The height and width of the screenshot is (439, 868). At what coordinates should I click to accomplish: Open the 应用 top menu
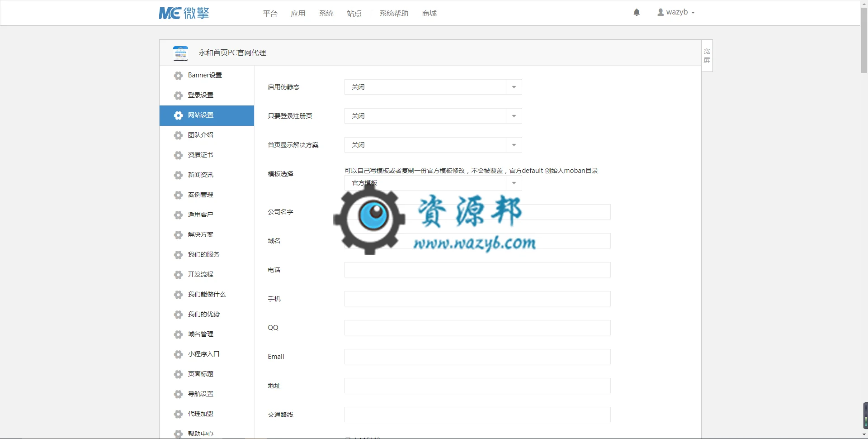click(298, 14)
